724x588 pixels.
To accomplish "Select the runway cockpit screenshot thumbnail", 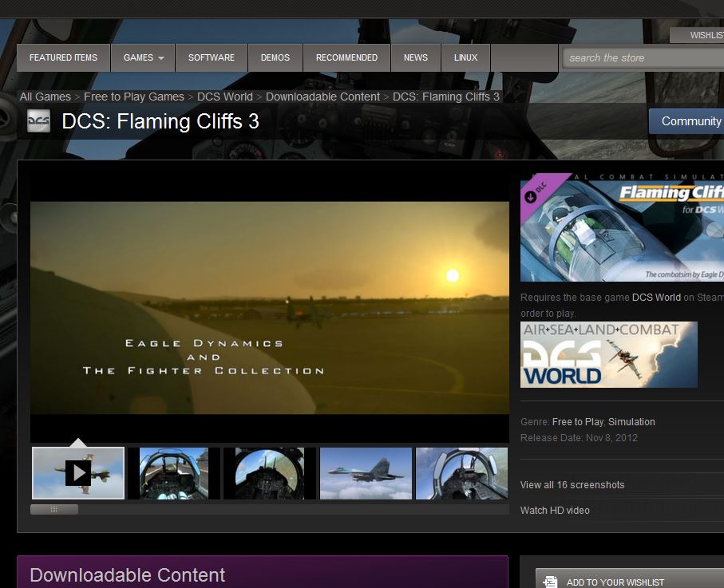I will (173, 473).
